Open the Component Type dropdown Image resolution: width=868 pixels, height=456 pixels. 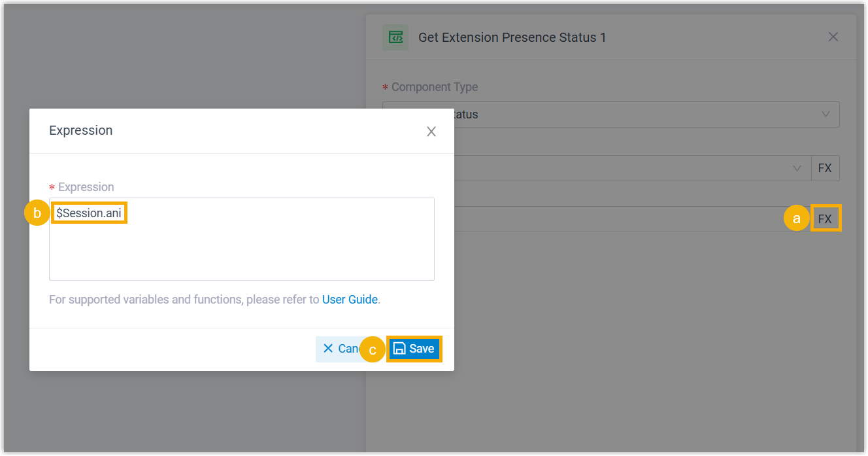647,114
